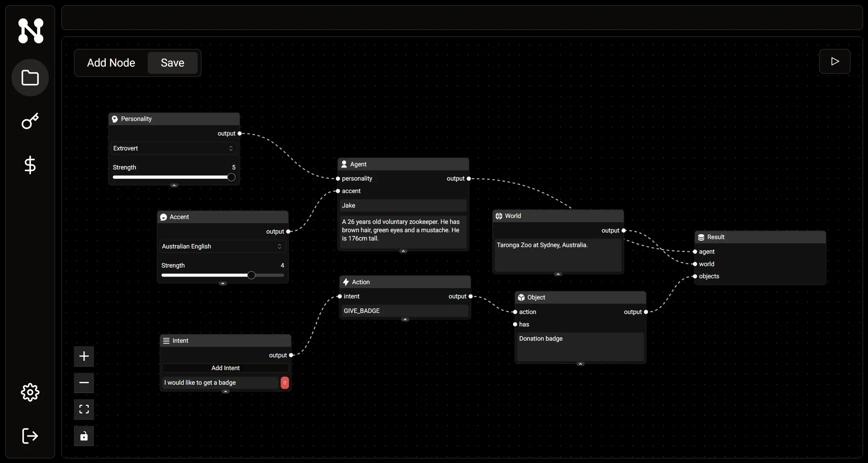The image size is (868, 463).
Task: Toggle the Intent node Add Intent option
Action: point(226,367)
